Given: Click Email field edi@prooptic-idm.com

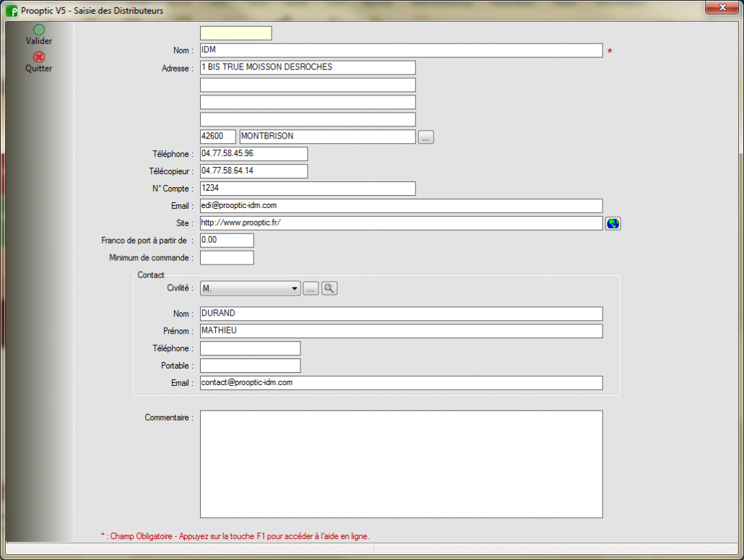Looking at the screenshot, I should 402,206.
